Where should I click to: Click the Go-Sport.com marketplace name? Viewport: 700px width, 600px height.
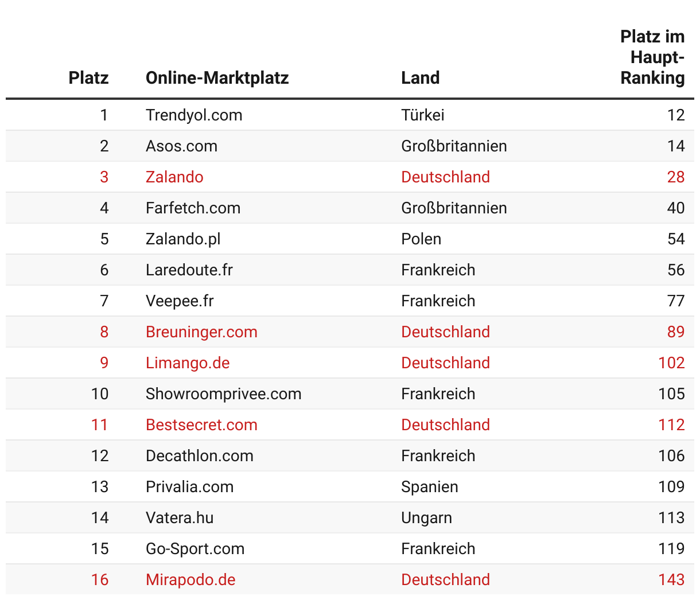pos(195,548)
